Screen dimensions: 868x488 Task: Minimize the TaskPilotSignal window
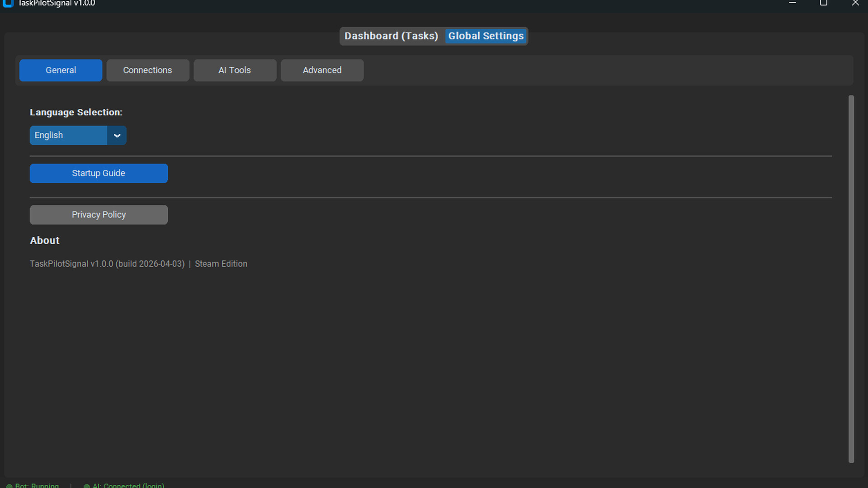[793, 3]
